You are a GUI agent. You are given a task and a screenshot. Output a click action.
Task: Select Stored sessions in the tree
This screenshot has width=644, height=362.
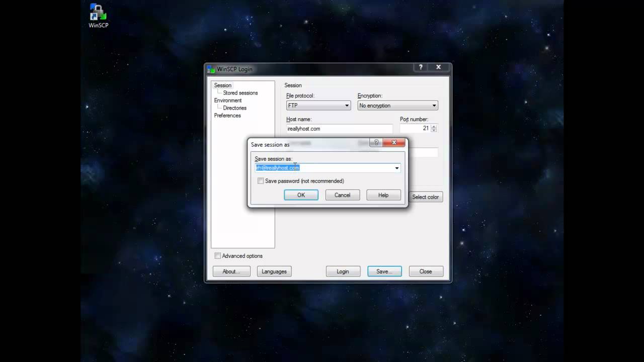tap(240, 93)
